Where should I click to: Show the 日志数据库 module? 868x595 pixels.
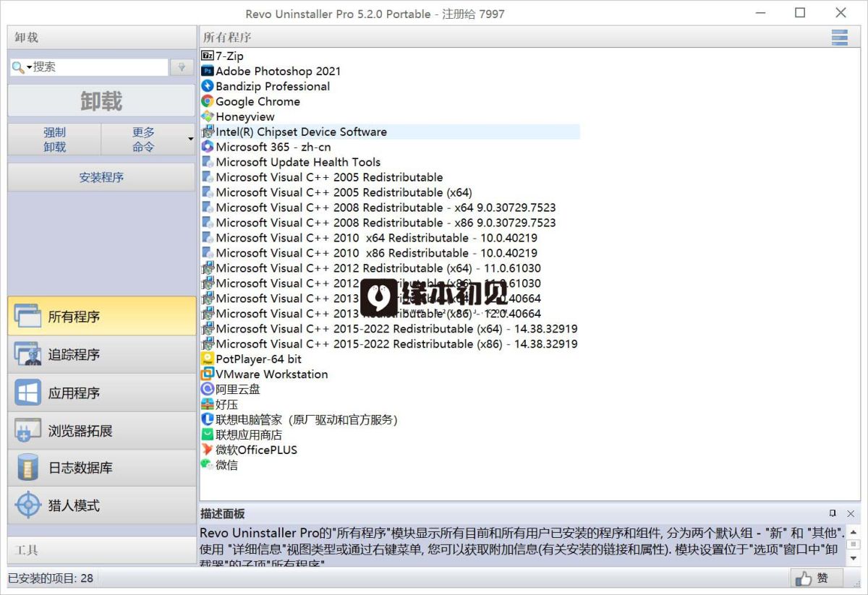[x=101, y=468]
